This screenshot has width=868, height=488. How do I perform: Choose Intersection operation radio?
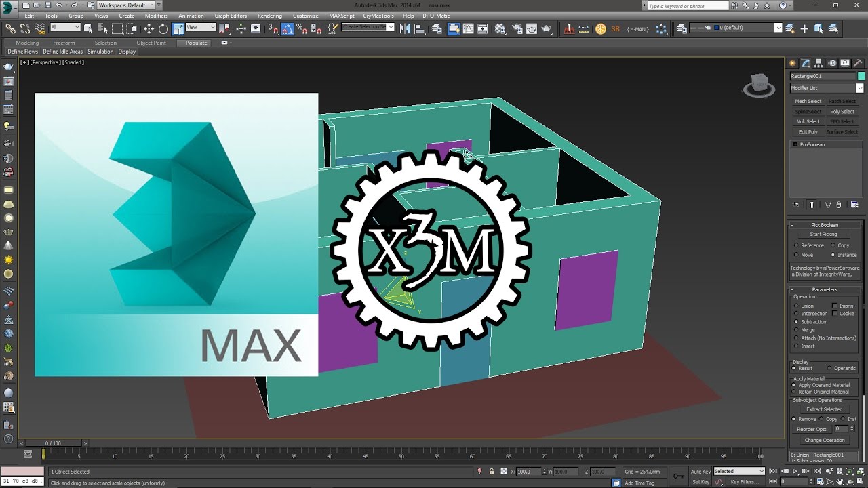point(796,314)
